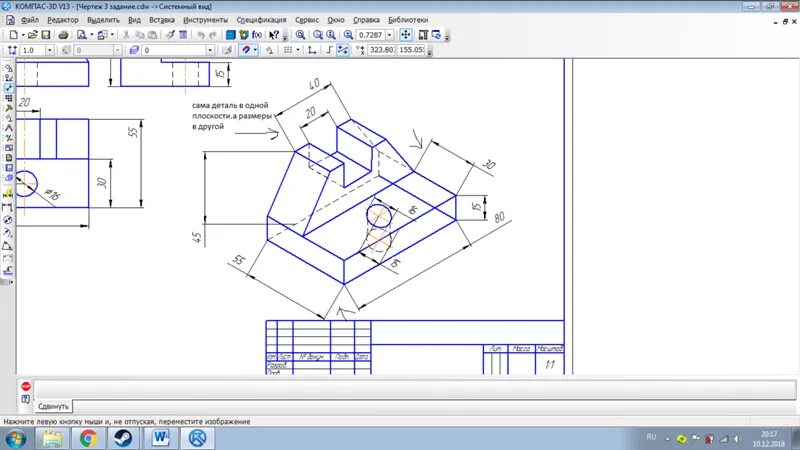Viewport: 800px width, 450px height.
Task: Click the Y coordinate field 155.05
Action: 411,50
